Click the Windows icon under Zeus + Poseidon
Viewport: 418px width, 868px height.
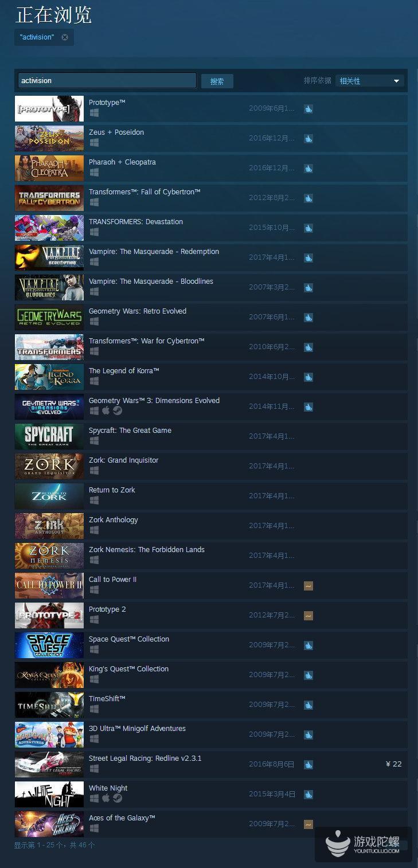pos(94,142)
